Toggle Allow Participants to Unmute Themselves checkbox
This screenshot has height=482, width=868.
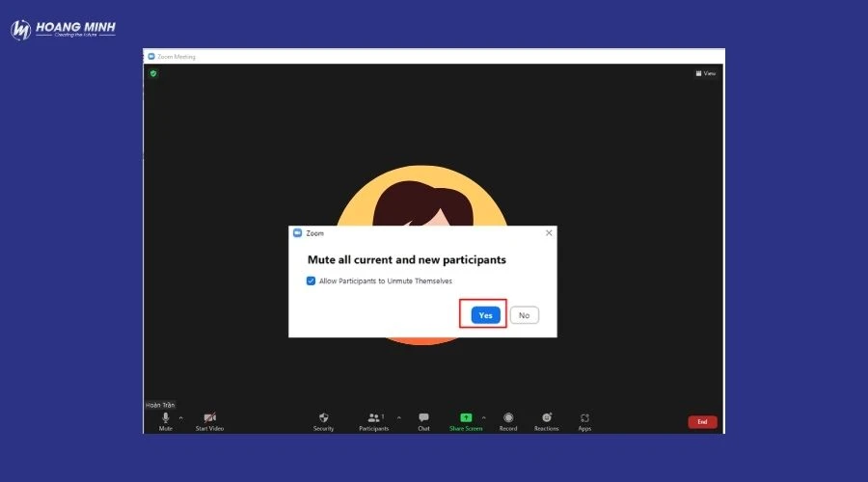pyautogui.click(x=312, y=281)
